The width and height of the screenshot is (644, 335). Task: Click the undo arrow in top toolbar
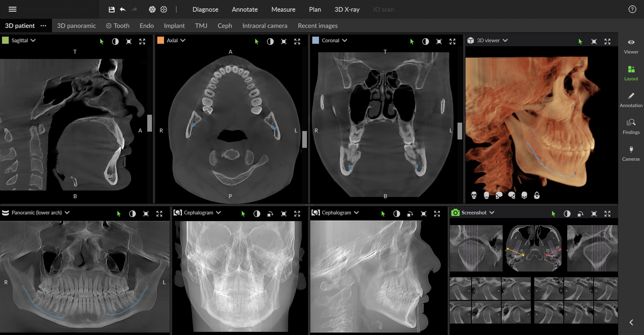(x=123, y=9)
